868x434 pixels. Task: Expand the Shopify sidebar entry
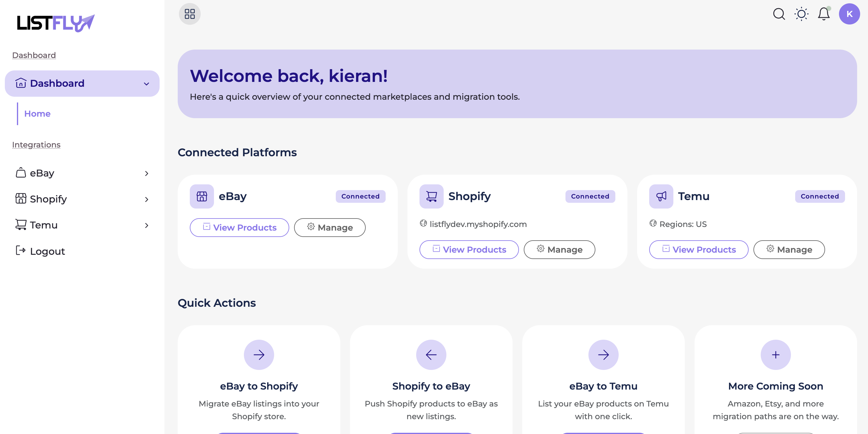click(x=147, y=199)
